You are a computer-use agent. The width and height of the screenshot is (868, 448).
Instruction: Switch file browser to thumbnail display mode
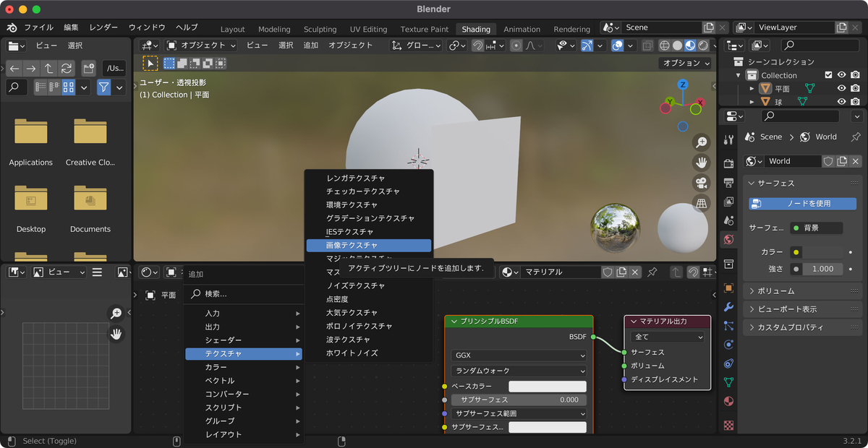[x=69, y=87]
